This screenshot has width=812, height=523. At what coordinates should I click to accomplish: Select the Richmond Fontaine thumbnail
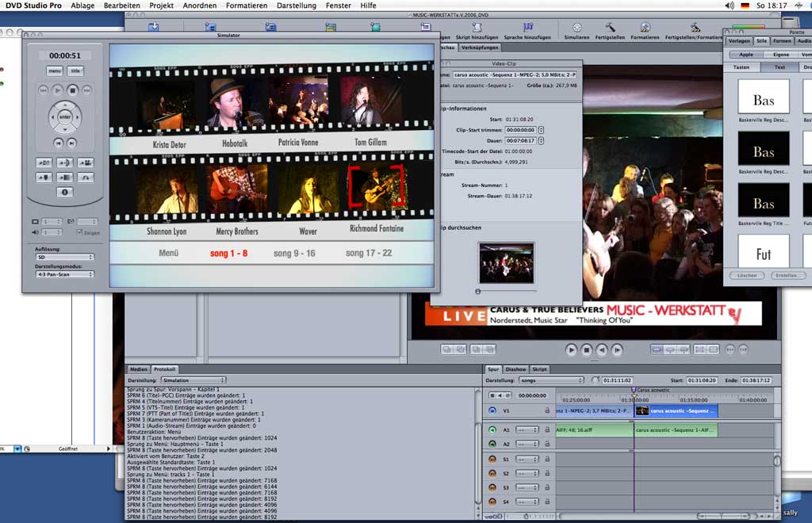(377, 189)
